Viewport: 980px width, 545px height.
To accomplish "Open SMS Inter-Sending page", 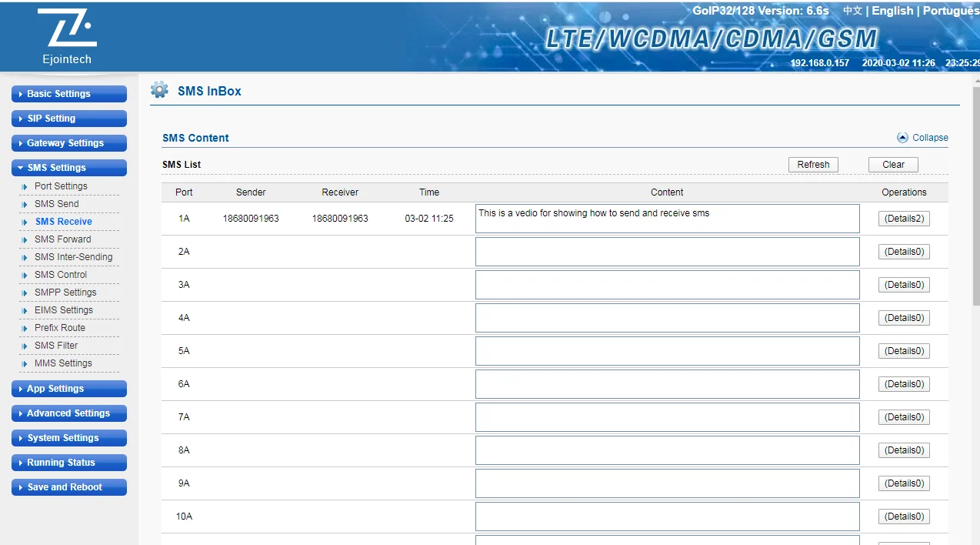I will click(73, 257).
